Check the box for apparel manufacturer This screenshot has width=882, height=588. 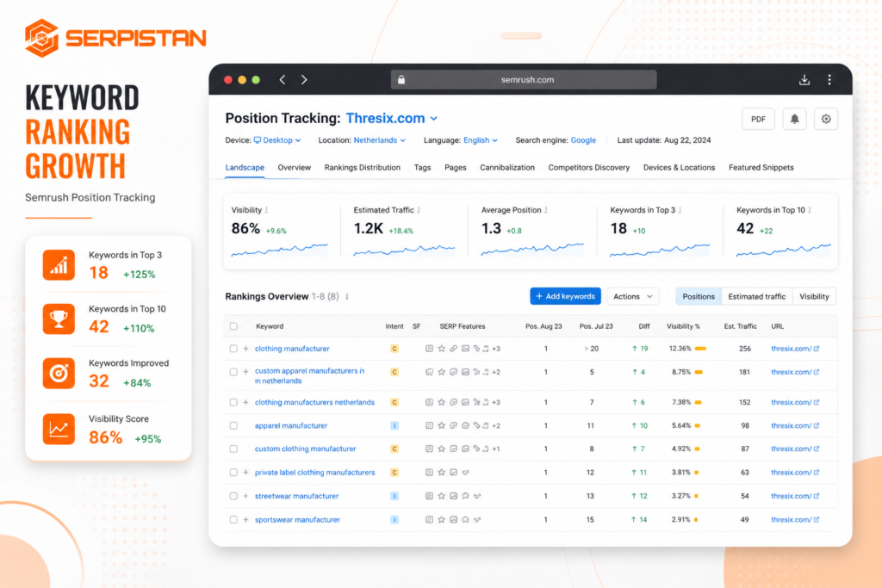233,425
